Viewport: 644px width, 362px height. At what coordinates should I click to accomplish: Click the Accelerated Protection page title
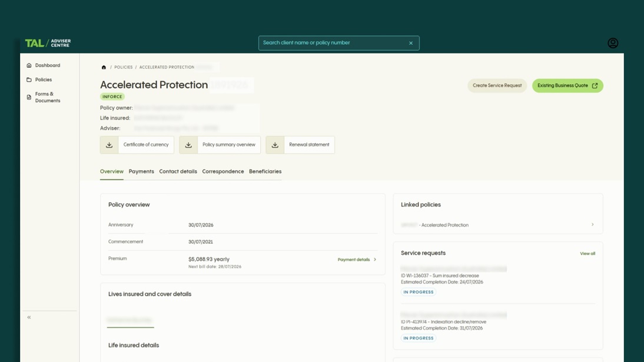click(154, 85)
